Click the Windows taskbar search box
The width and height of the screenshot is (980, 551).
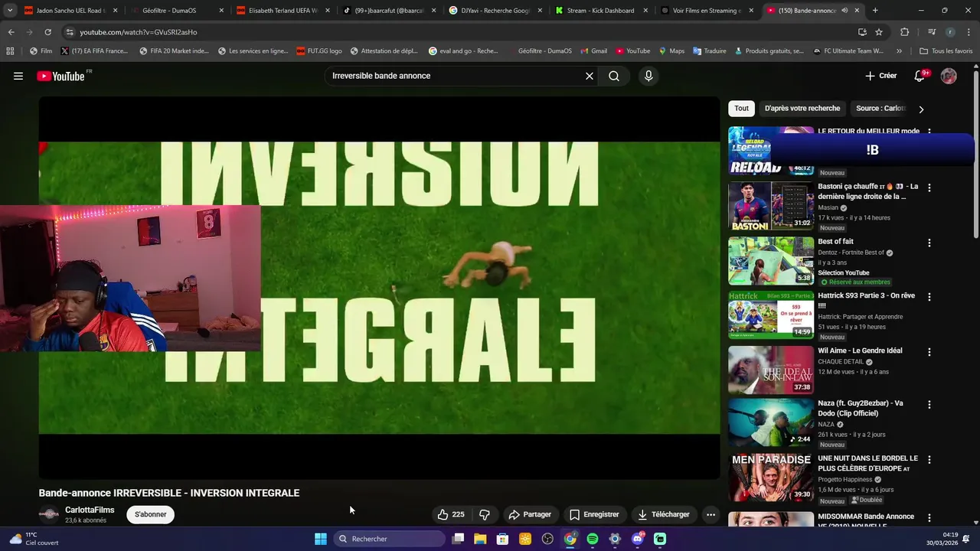tap(390, 539)
